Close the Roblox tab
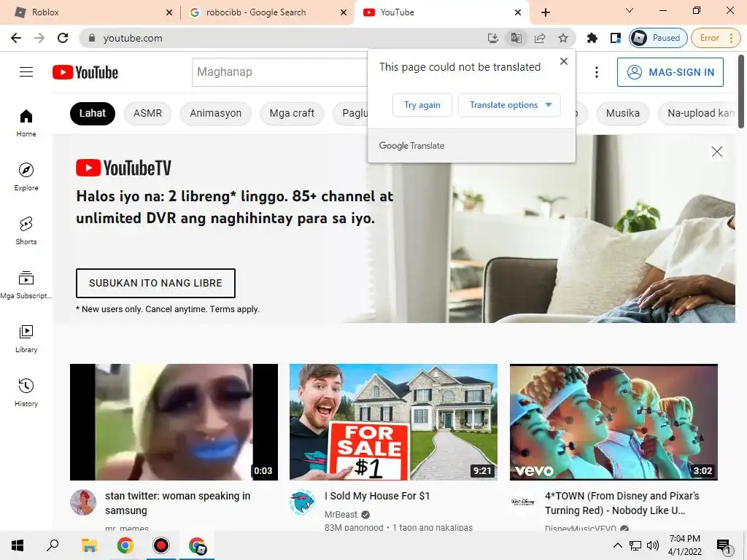The height and width of the screenshot is (560, 747). (169, 13)
